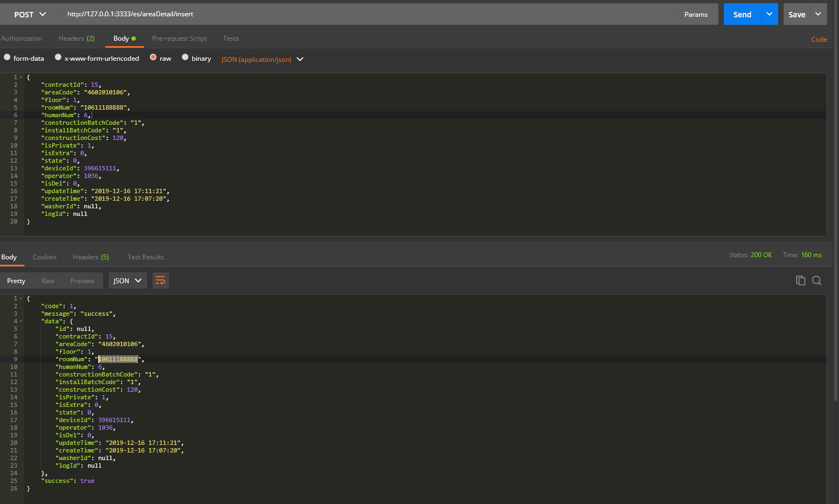Select the response Body tab
The width and height of the screenshot is (839, 504).
click(x=9, y=257)
